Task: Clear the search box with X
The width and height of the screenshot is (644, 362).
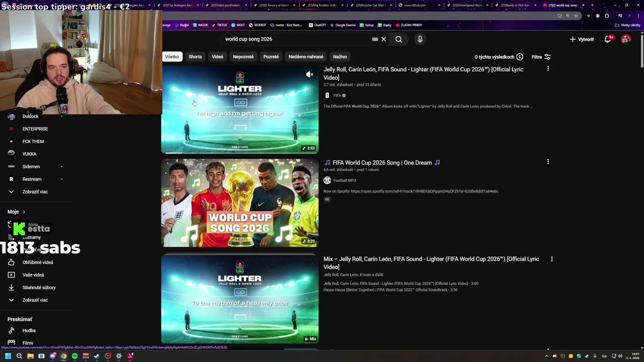Action: [383, 39]
